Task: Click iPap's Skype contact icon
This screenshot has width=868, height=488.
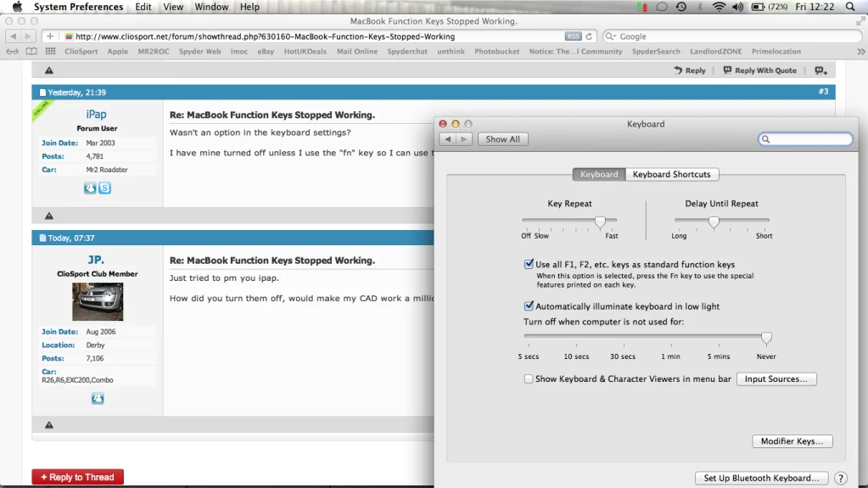Action: click(104, 188)
